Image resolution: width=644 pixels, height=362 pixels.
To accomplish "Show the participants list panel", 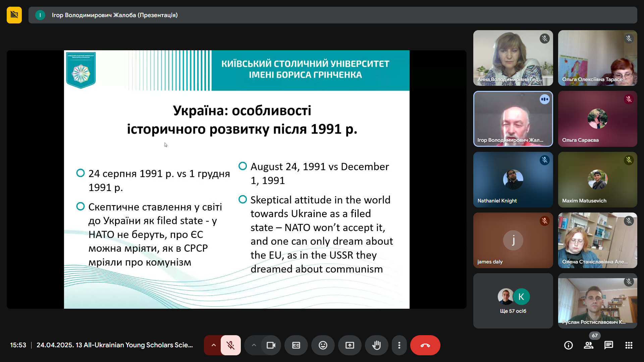I will 588,345.
